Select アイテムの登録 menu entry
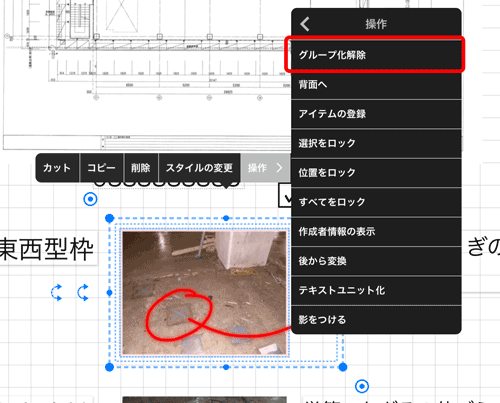 tap(376, 114)
